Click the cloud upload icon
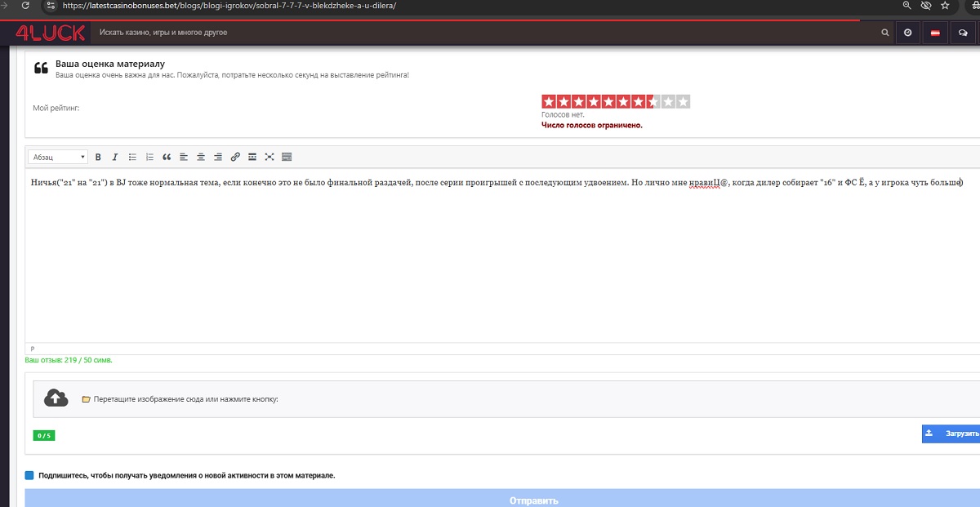 pos(56,398)
